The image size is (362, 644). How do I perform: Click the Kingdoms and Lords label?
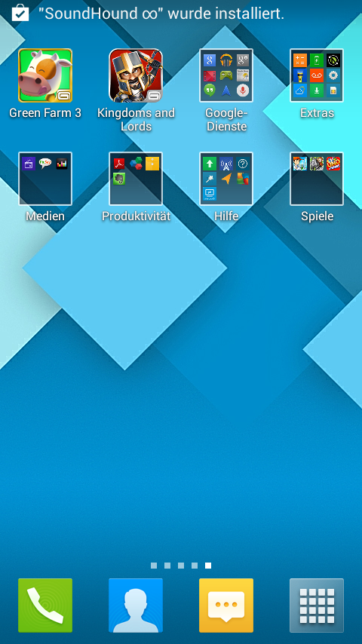[x=136, y=119]
